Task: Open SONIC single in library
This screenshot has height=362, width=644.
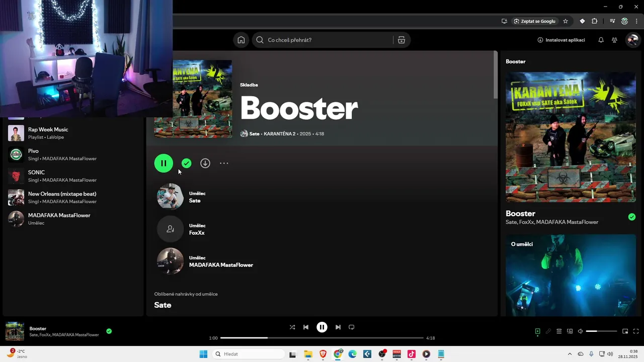Action: pos(73,176)
